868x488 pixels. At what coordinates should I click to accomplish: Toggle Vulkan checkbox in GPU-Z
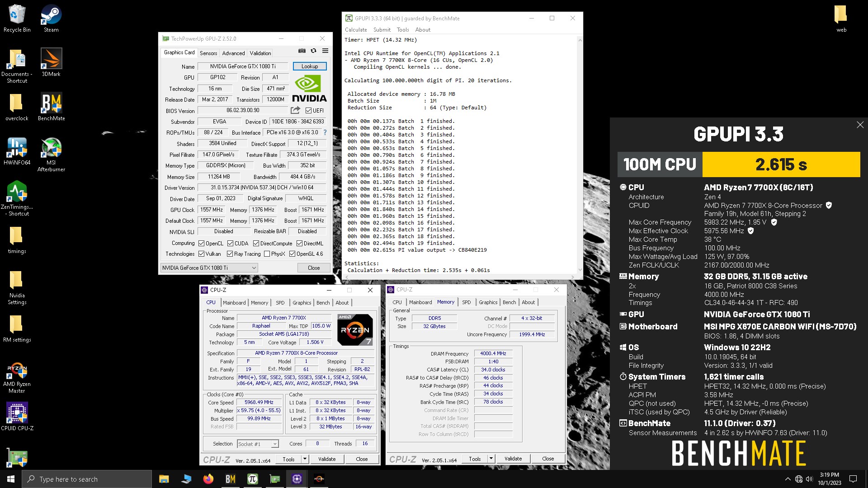(x=202, y=254)
